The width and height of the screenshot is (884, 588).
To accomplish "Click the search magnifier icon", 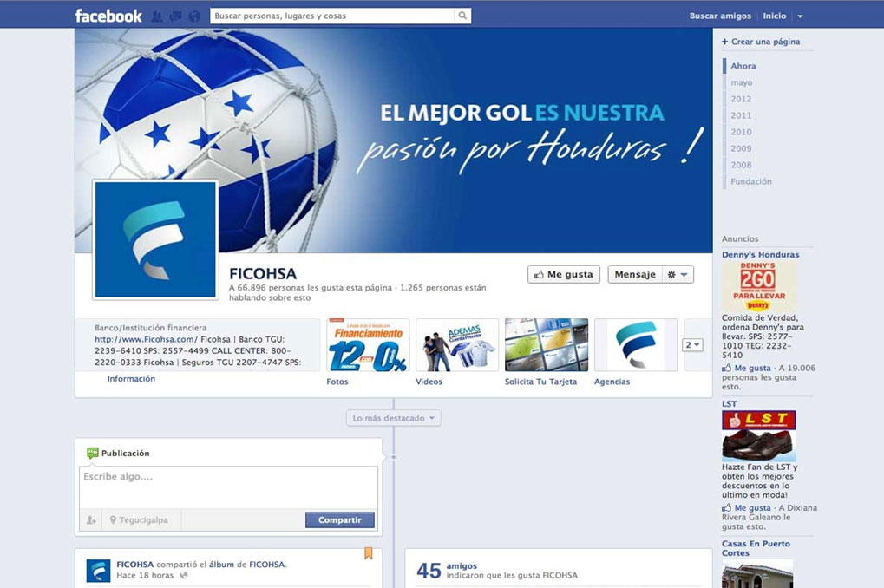I will (462, 16).
